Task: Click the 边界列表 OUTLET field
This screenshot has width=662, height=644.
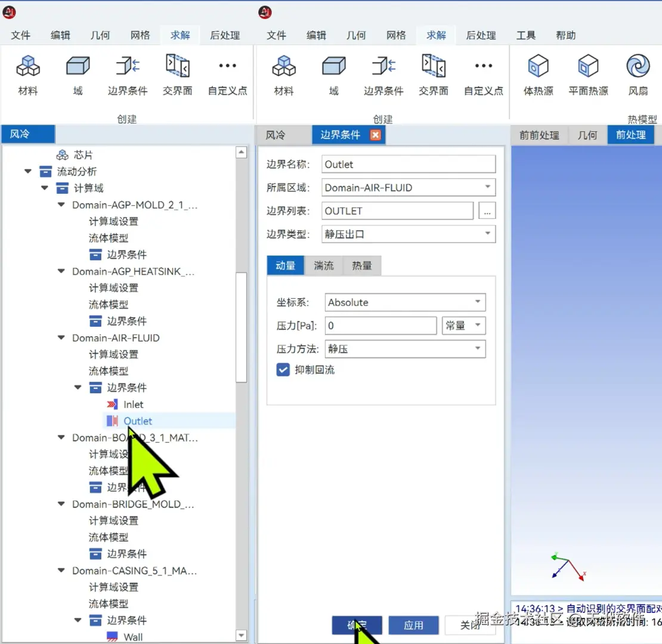Action: (397, 210)
